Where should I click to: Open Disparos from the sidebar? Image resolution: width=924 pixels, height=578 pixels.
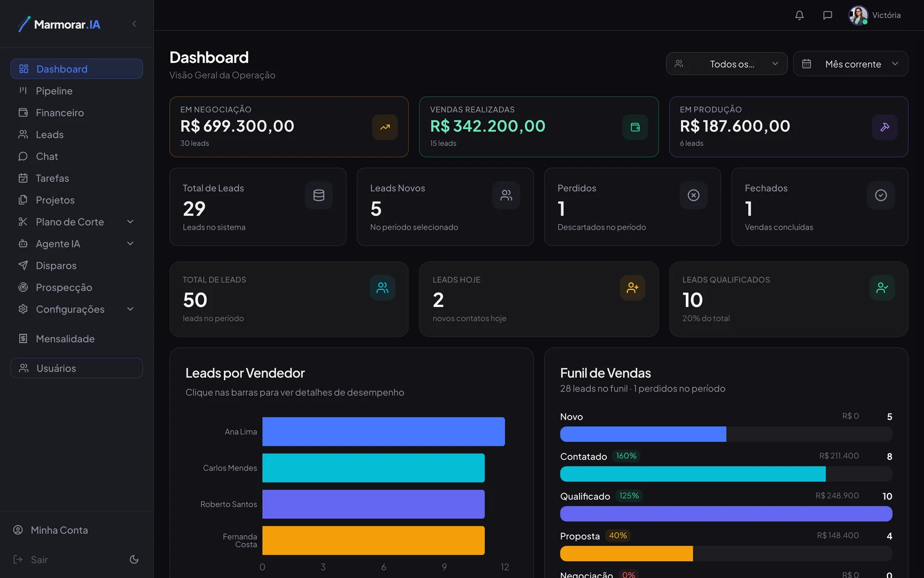pos(76,266)
